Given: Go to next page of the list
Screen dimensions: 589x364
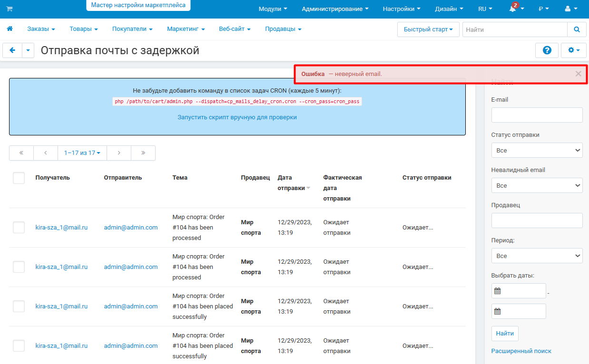Looking at the screenshot, I should [119, 153].
